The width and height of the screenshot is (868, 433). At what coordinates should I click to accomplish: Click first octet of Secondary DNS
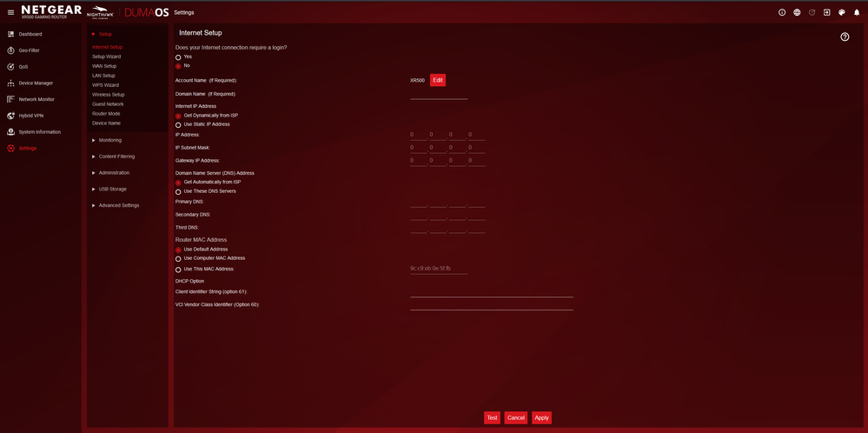419,216
